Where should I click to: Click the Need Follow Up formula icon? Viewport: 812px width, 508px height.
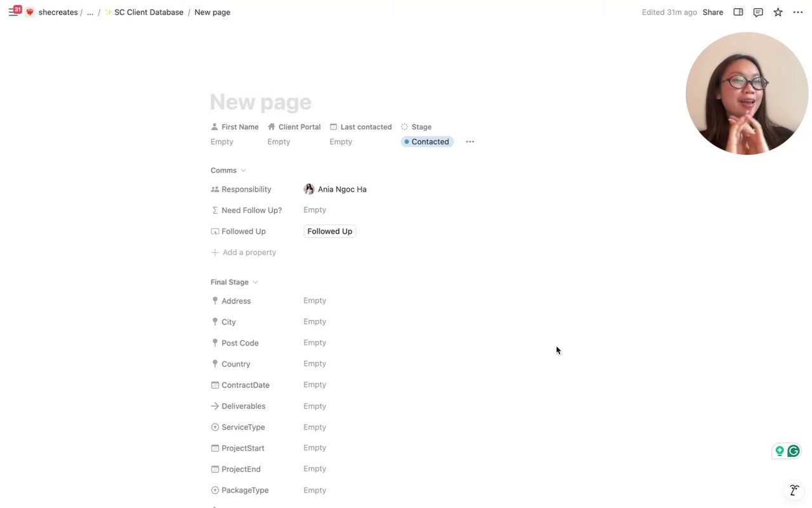[x=215, y=210]
